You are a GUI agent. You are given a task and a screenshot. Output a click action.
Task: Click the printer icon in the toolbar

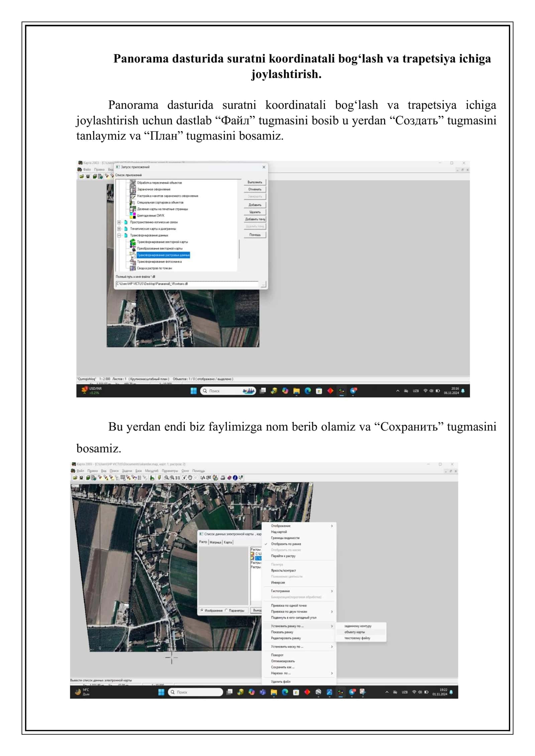pos(223,478)
